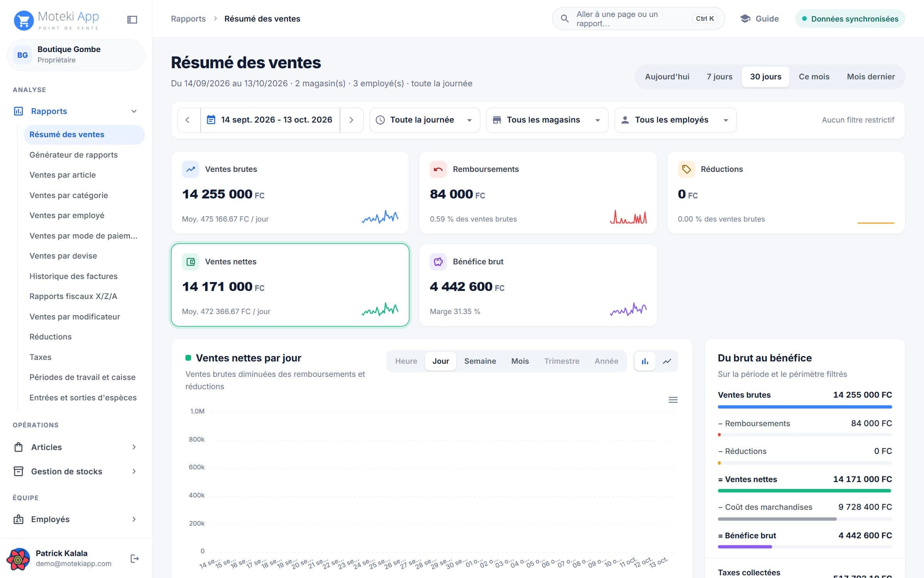
Task: Open Rapports fiscaux X/Z/A
Action: pyautogui.click(x=73, y=296)
